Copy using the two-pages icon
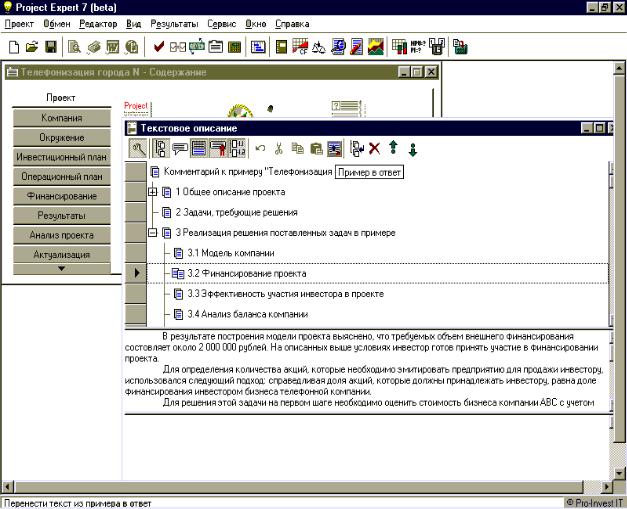The height and width of the screenshot is (509, 627). pyautogui.click(x=298, y=149)
